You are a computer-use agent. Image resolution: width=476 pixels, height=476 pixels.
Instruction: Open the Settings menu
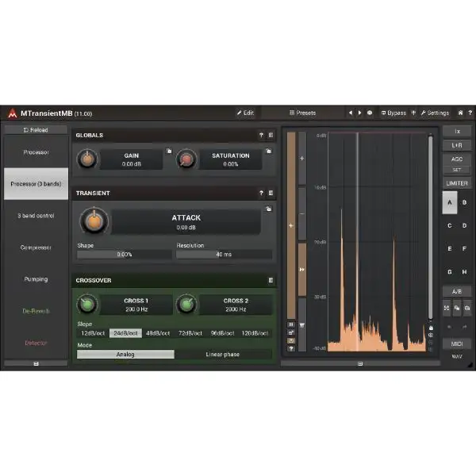pos(435,113)
